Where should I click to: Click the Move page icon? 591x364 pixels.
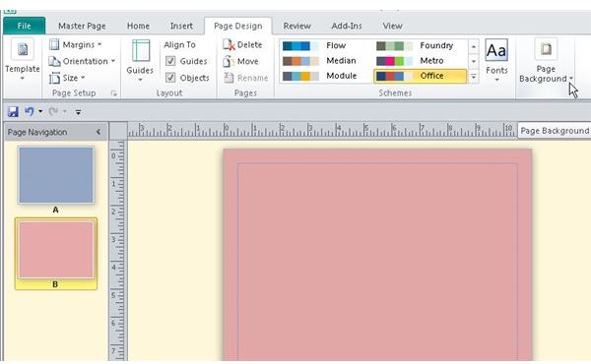229,61
